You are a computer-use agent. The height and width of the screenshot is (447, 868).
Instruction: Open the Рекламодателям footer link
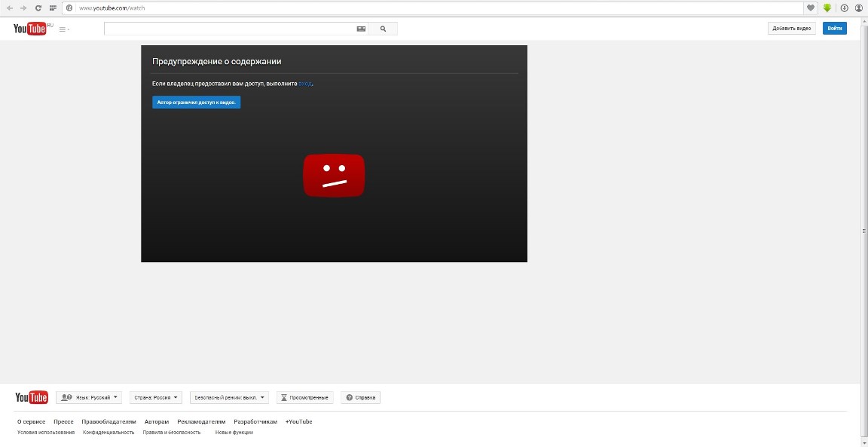tap(201, 421)
